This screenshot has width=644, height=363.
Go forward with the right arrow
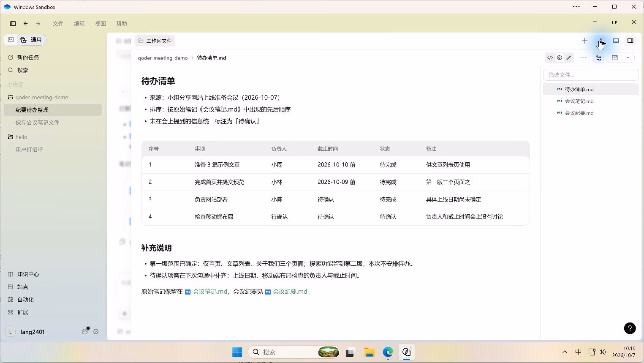[x=38, y=24]
